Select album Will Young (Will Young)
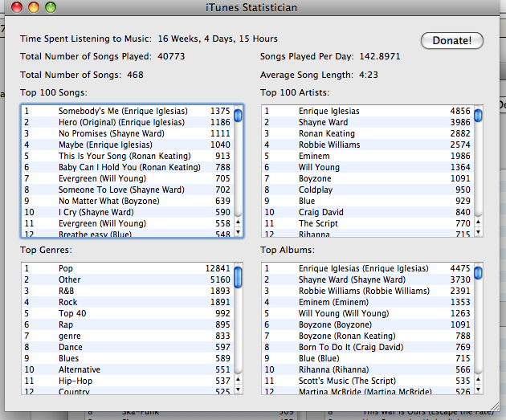Screen dimensions: 506x420 click(x=368, y=313)
